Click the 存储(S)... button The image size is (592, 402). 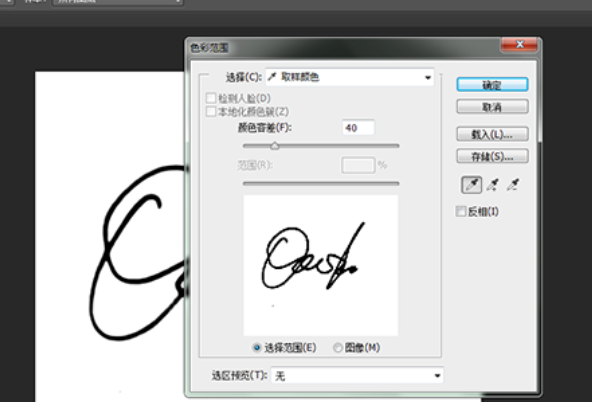click(x=492, y=156)
